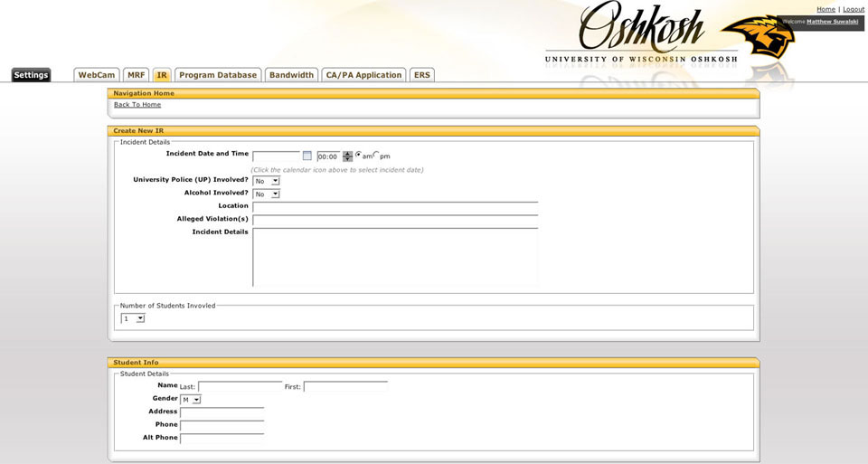Switch to the WebCam tab
The width and height of the screenshot is (868, 464).
(x=97, y=75)
